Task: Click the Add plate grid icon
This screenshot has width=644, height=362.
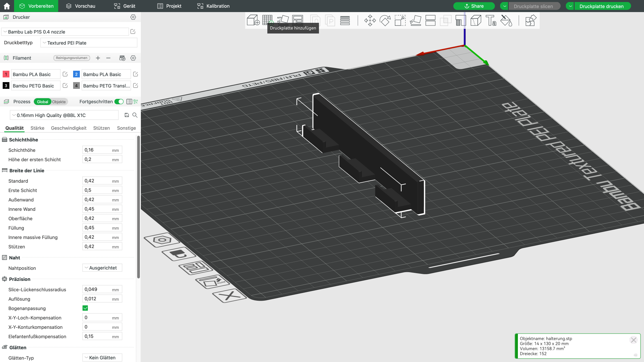Action: click(x=268, y=20)
